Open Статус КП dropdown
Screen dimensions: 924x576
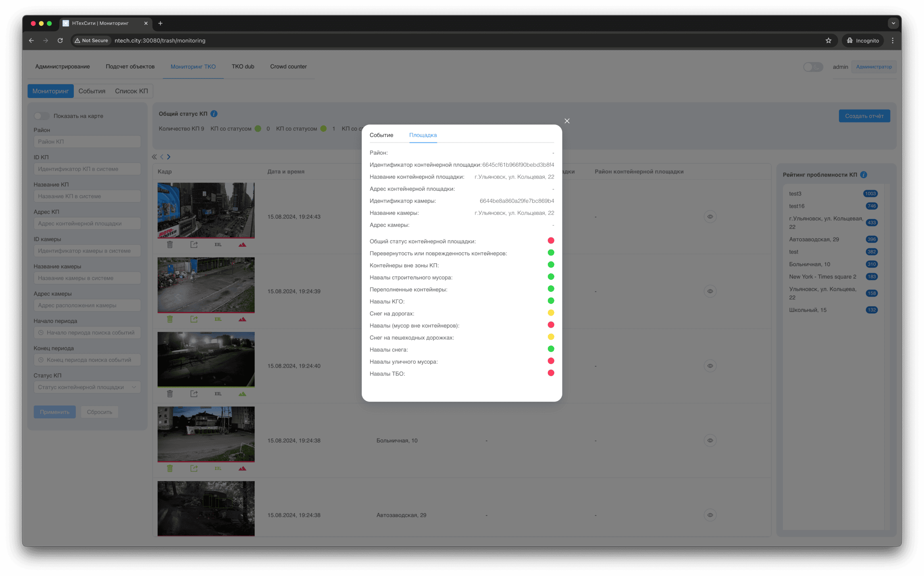pos(87,387)
